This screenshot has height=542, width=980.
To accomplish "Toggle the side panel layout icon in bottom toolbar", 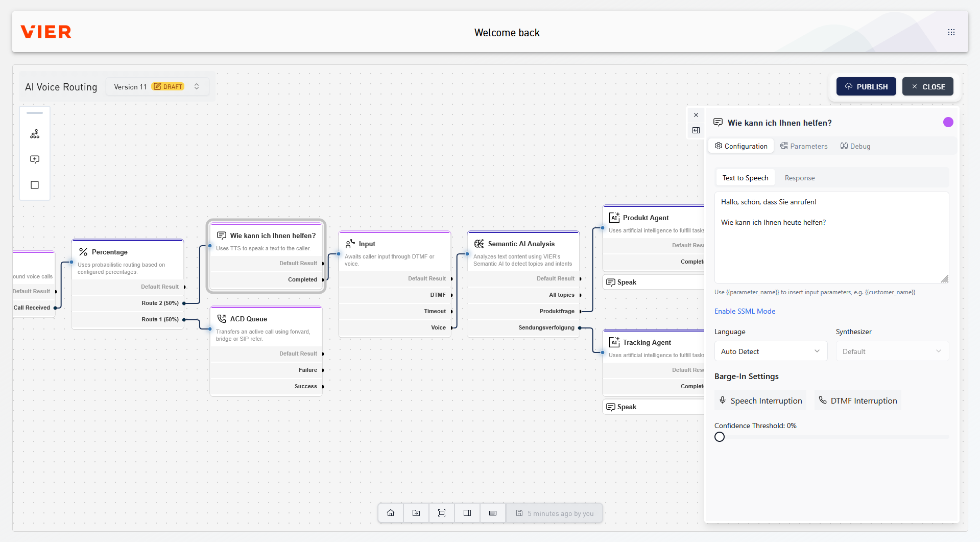I will pos(467,513).
